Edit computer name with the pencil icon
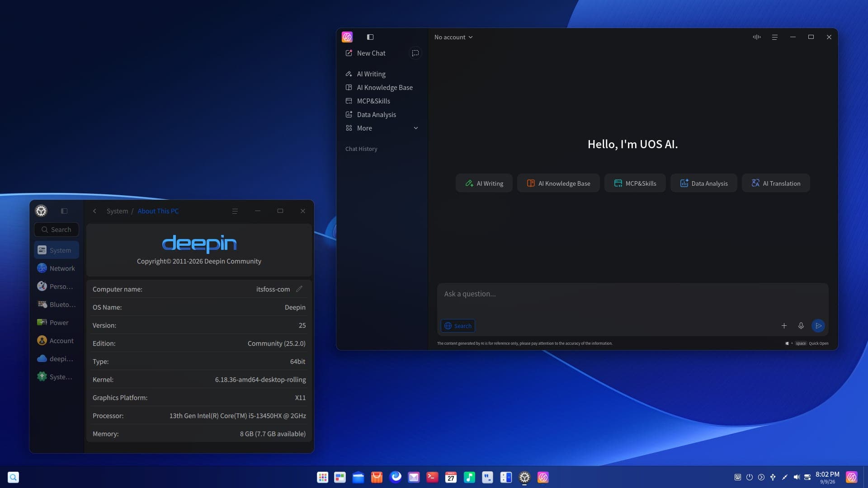 [299, 289]
